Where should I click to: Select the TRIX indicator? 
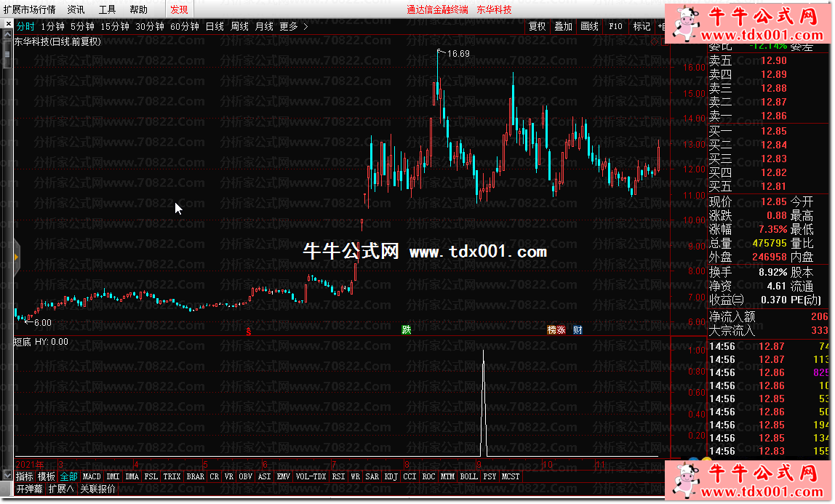click(172, 476)
